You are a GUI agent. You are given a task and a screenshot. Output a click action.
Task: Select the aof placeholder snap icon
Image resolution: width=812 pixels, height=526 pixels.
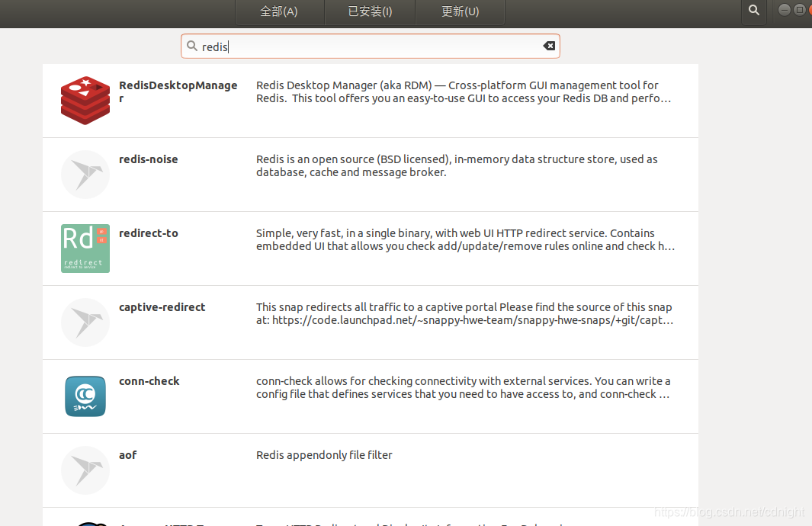click(85, 470)
